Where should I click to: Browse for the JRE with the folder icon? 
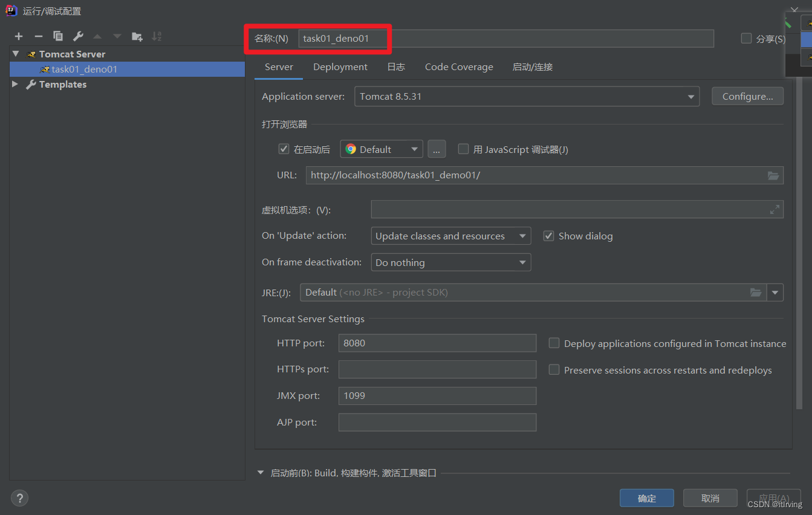pos(756,293)
